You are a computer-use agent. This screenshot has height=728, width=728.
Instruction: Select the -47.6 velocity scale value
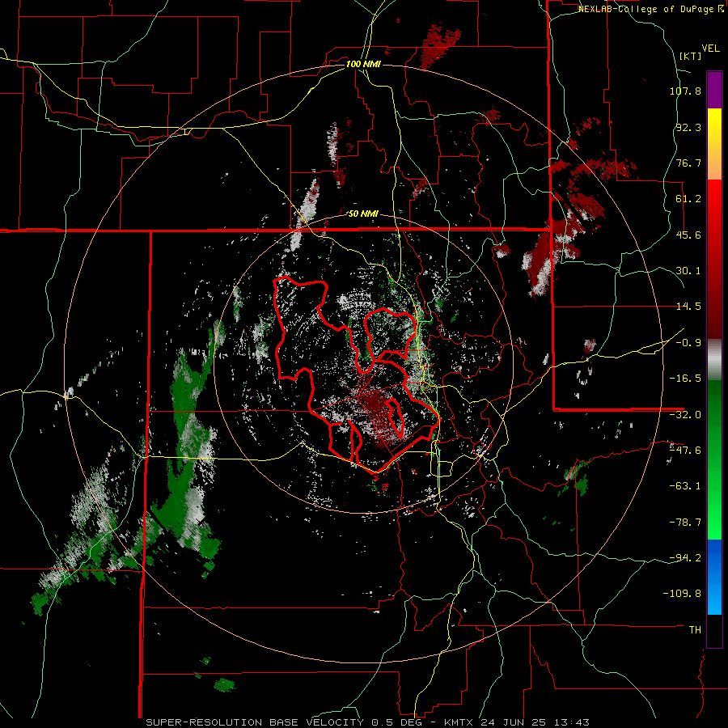pyautogui.click(x=685, y=451)
